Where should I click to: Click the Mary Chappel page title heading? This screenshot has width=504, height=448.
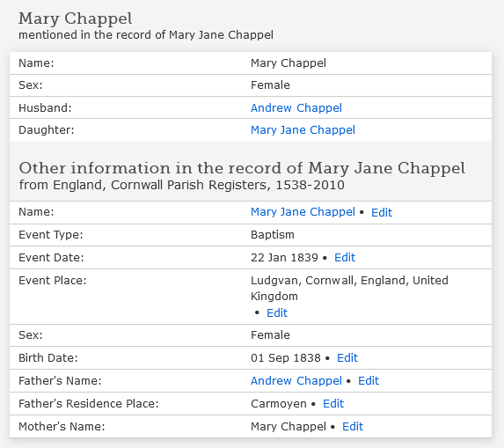(x=76, y=18)
